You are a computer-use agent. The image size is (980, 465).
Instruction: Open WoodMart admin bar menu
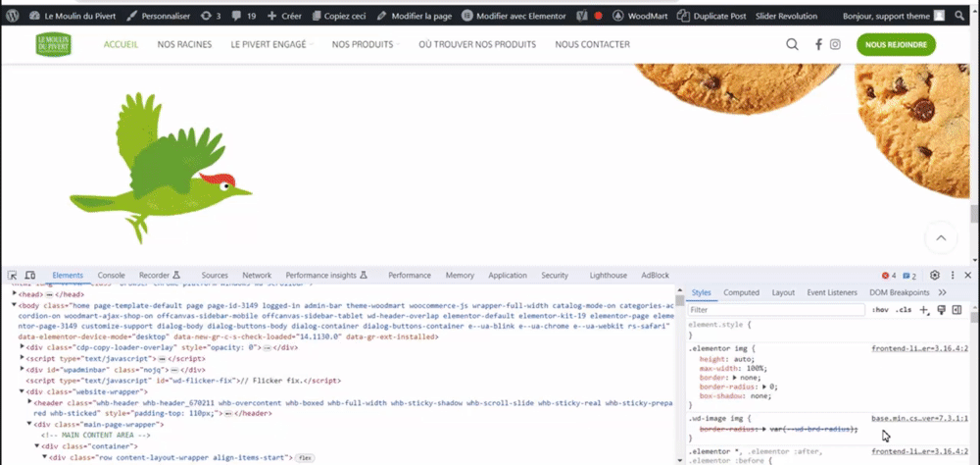click(x=640, y=17)
